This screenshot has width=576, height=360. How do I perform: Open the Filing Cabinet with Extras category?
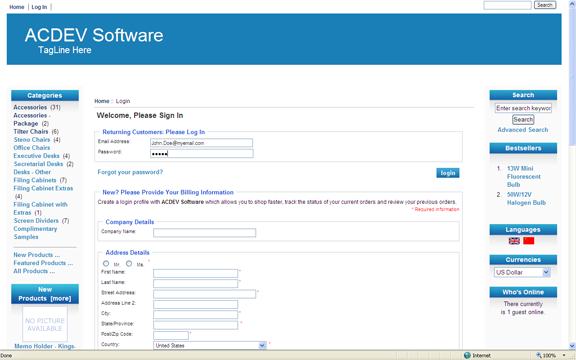tap(40, 208)
